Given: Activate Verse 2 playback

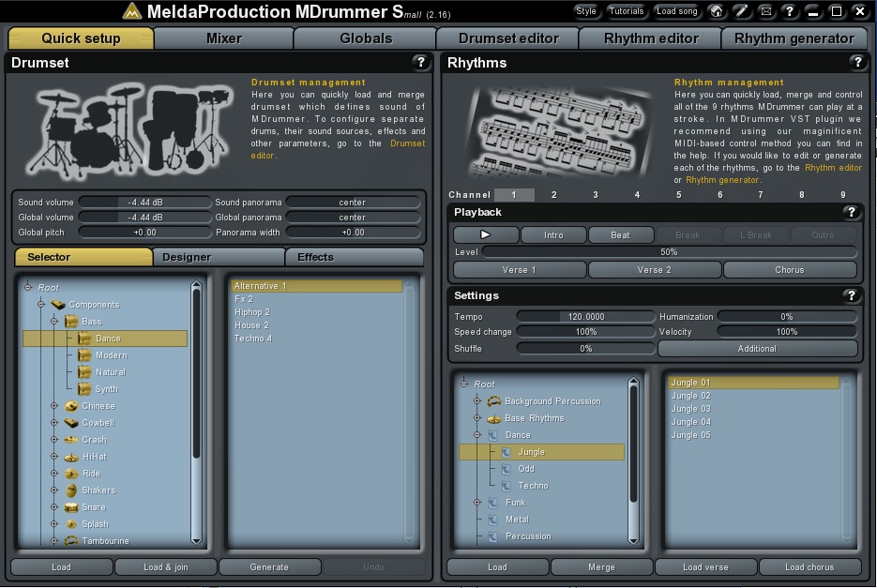Looking at the screenshot, I should coord(655,270).
